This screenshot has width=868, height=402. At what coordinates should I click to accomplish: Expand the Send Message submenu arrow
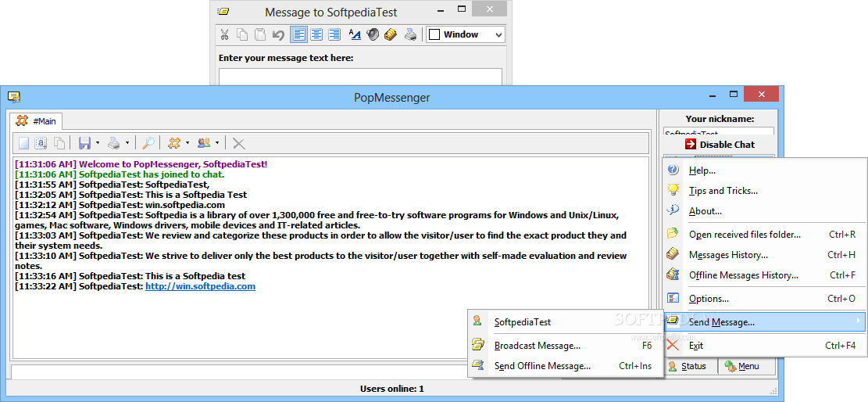859,321
